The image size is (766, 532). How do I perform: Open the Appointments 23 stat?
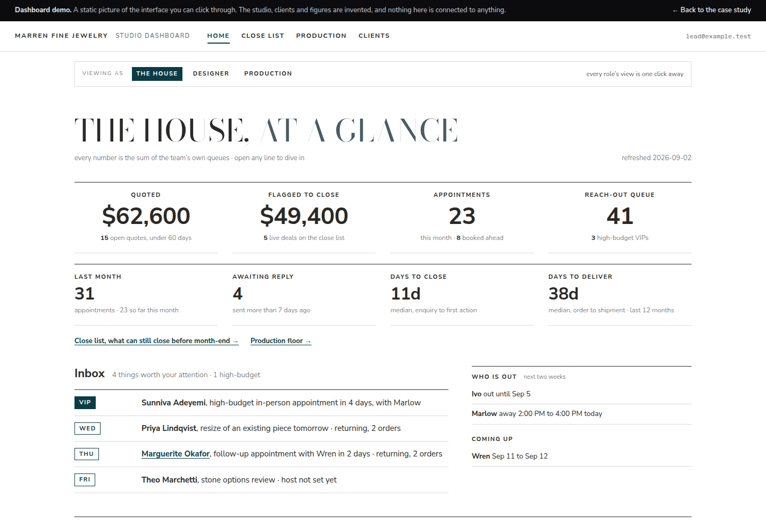[x=462, y=218]
